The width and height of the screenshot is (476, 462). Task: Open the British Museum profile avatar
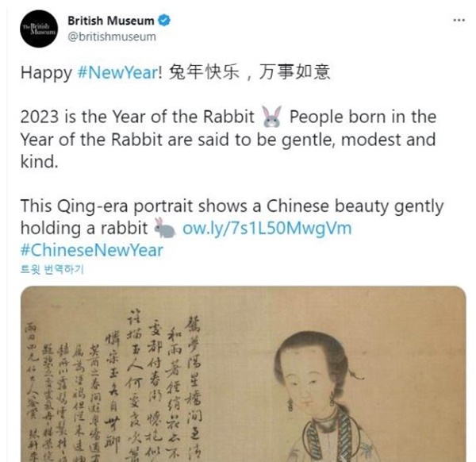[39, 29]
